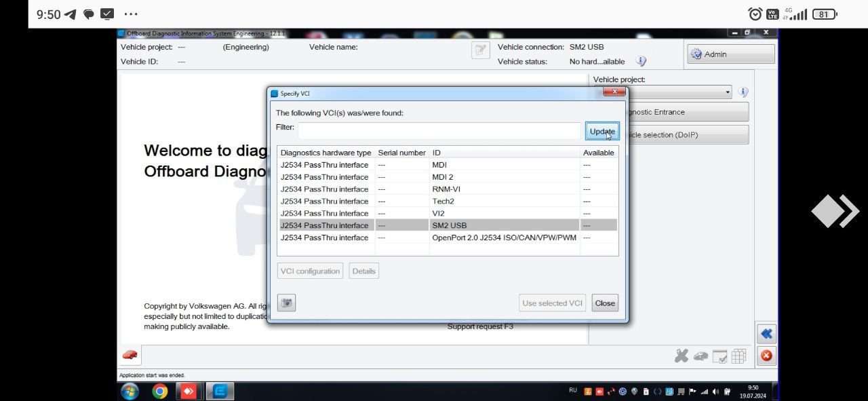The image size is (868, 401).
Task: Click the red exit application icon
Action: (766, 356)
